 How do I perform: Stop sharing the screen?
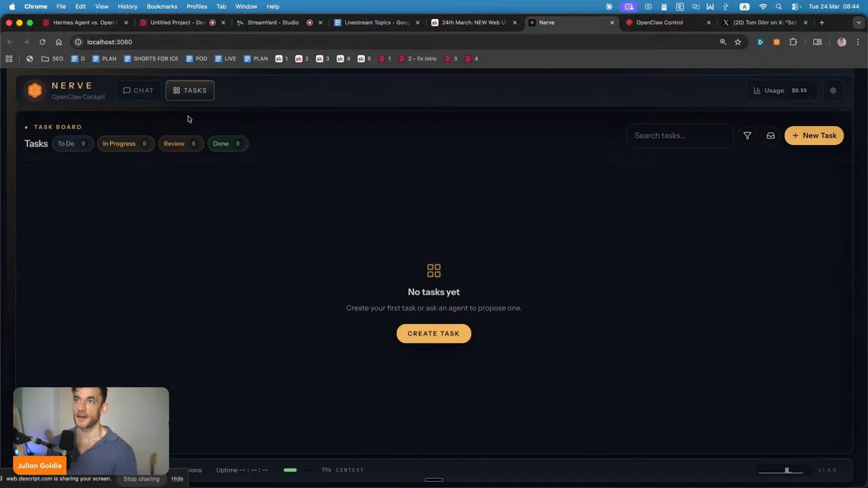pos(141,479)
